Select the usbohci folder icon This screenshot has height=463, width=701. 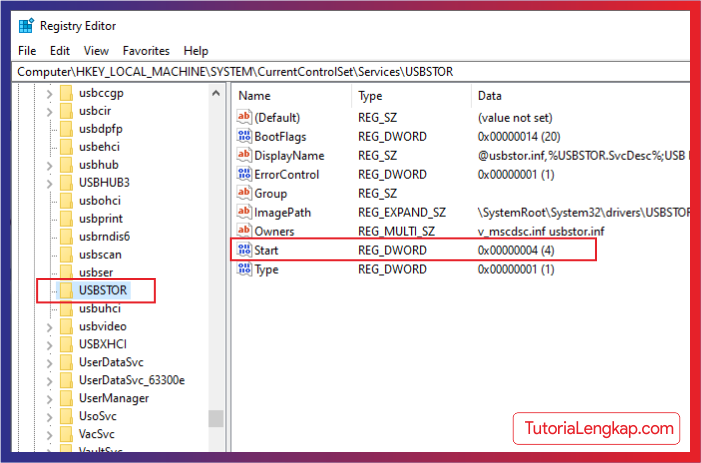[x=66, y=201]
